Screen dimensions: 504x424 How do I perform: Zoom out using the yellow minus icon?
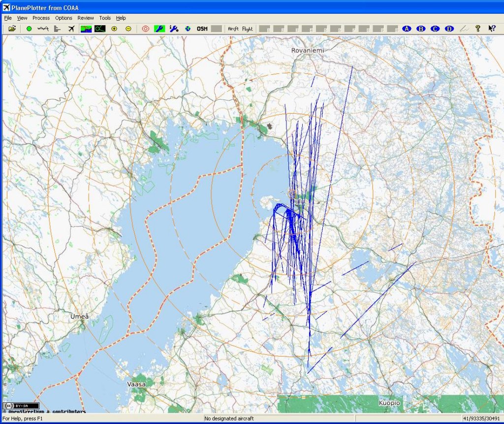click(x=128, y=29)
